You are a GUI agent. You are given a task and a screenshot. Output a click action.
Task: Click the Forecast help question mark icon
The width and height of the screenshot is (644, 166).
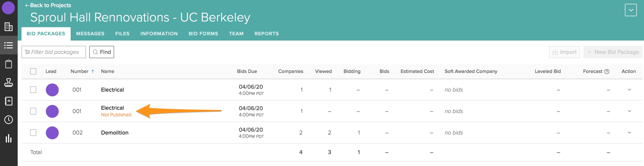tap(607, 72)
